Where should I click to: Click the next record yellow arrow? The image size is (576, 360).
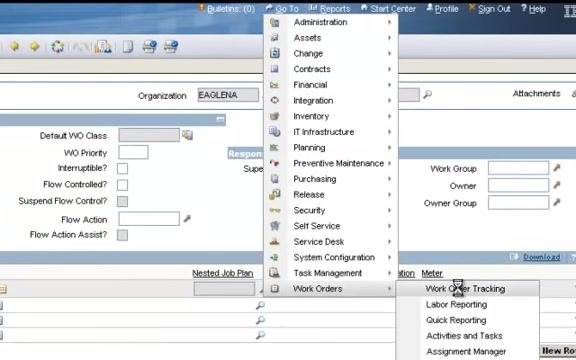[35, 46]
